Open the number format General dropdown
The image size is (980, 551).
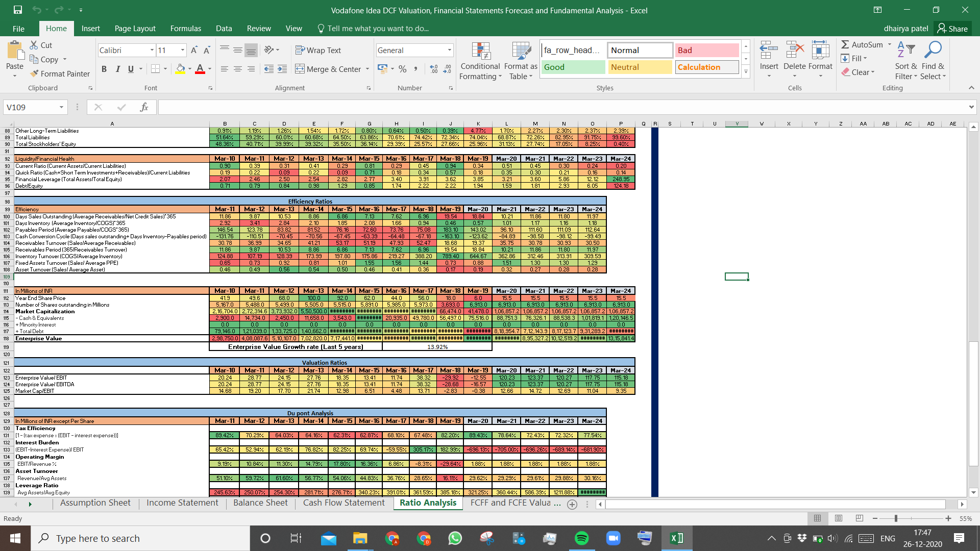coord(450,50)
